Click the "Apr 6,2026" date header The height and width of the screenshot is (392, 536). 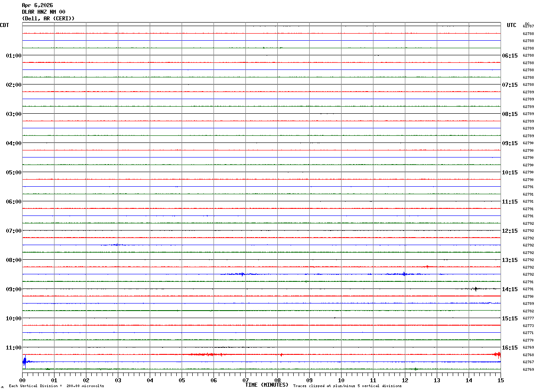tap(37, 5)
